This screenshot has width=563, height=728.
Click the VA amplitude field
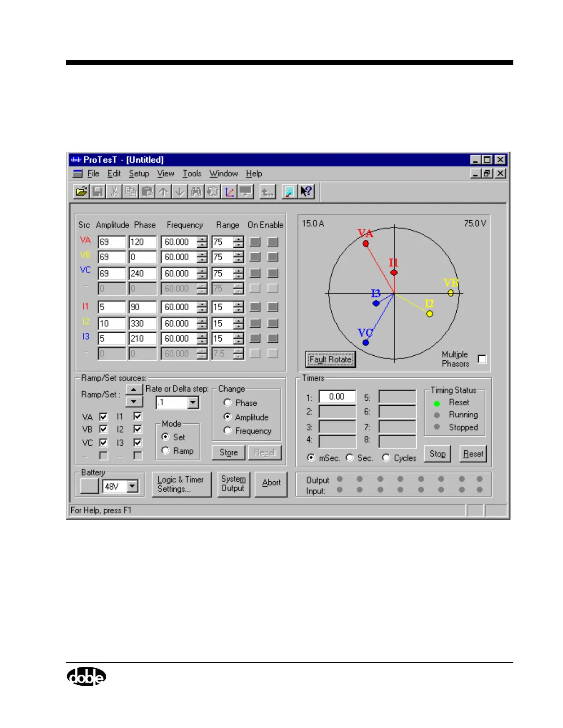point(112,242)
